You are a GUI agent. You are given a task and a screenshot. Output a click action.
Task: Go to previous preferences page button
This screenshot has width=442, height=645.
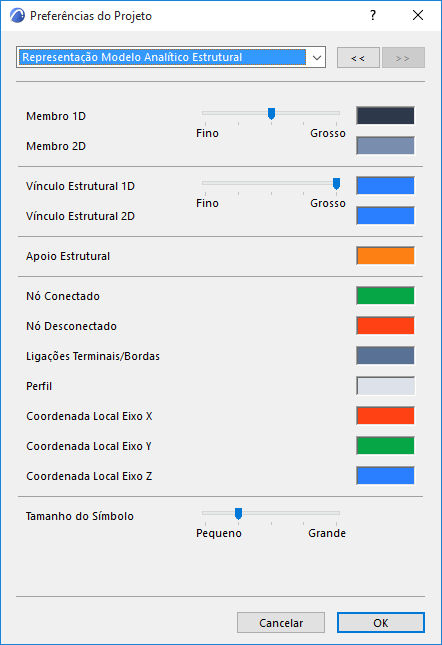[x=358, y=58]
